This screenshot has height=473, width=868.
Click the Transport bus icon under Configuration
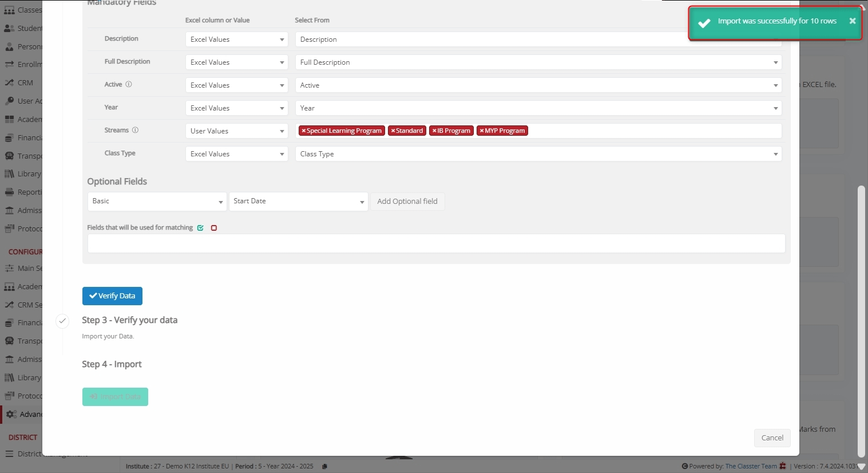(x=9, y=341)
